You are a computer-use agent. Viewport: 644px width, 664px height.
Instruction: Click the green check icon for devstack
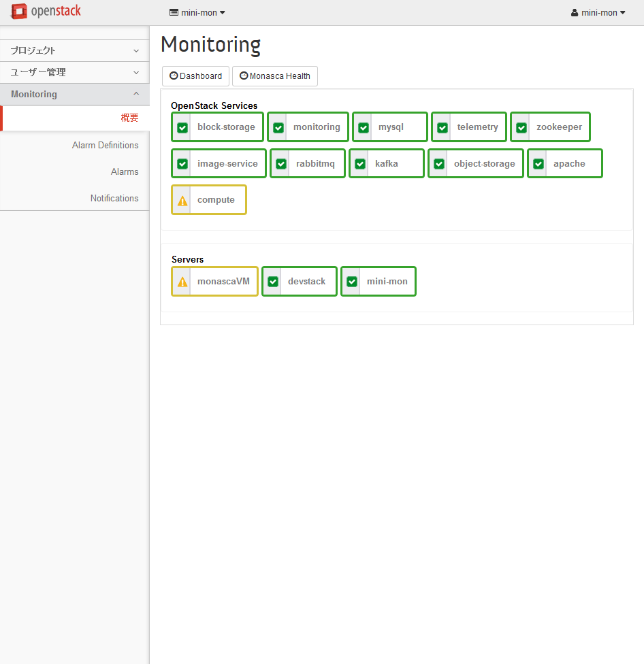[273, 282]
